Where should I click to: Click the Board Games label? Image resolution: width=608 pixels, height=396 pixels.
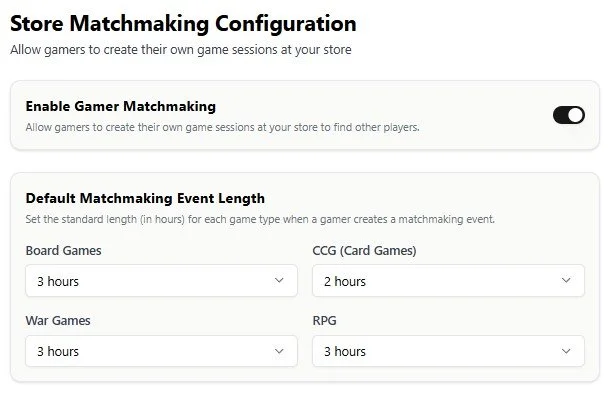click(x=64, y=251)
